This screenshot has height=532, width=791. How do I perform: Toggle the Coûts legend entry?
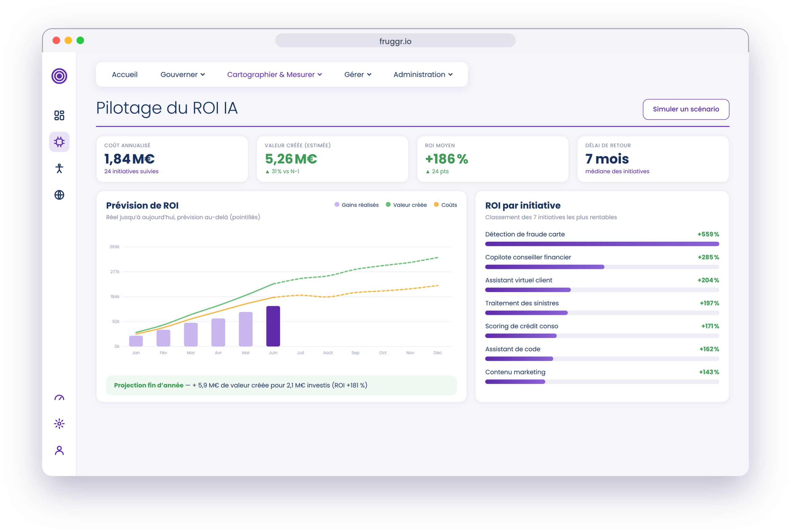445,205
